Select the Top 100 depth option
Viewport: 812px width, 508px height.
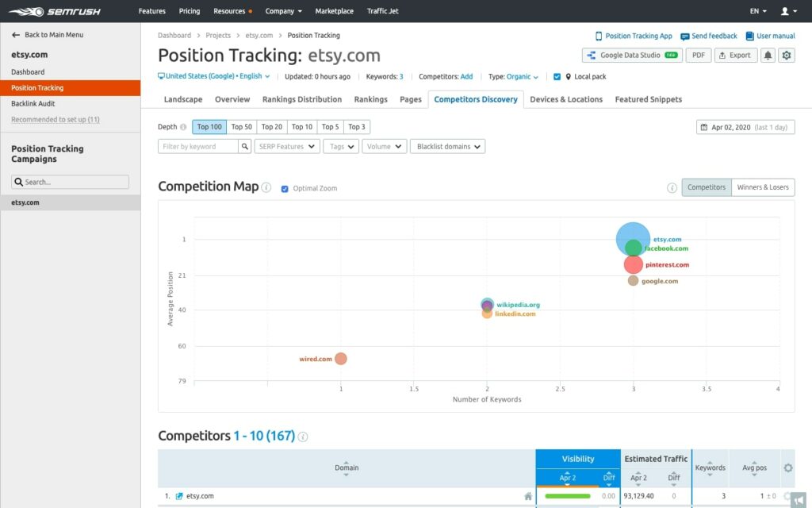209,127
